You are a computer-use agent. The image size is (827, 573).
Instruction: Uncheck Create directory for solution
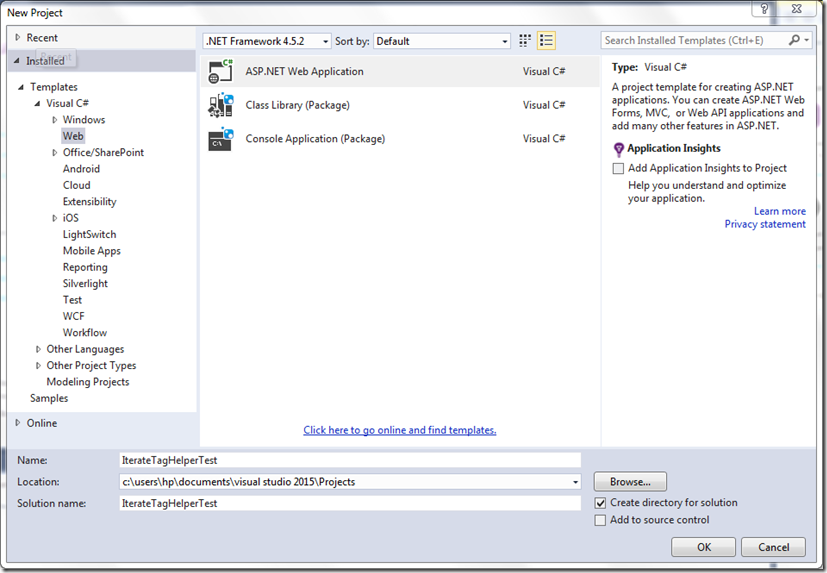tap(600, 503)
